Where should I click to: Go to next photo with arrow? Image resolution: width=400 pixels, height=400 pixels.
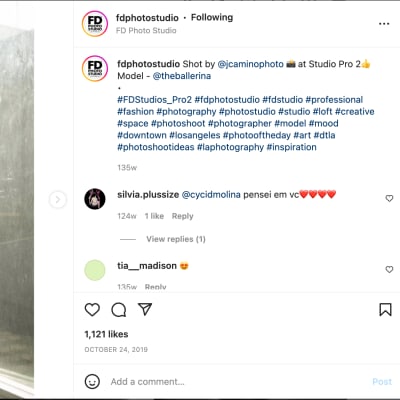[58, 200]
